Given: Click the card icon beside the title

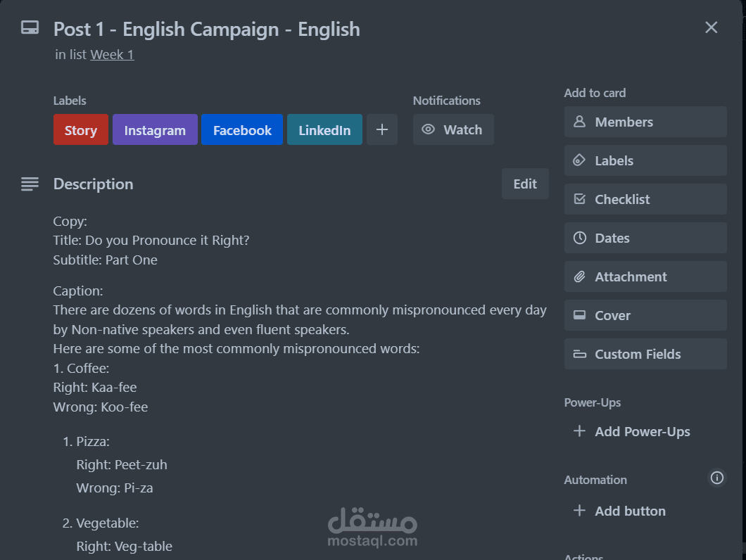Looking at the screenshot, I should click(30, 28).
